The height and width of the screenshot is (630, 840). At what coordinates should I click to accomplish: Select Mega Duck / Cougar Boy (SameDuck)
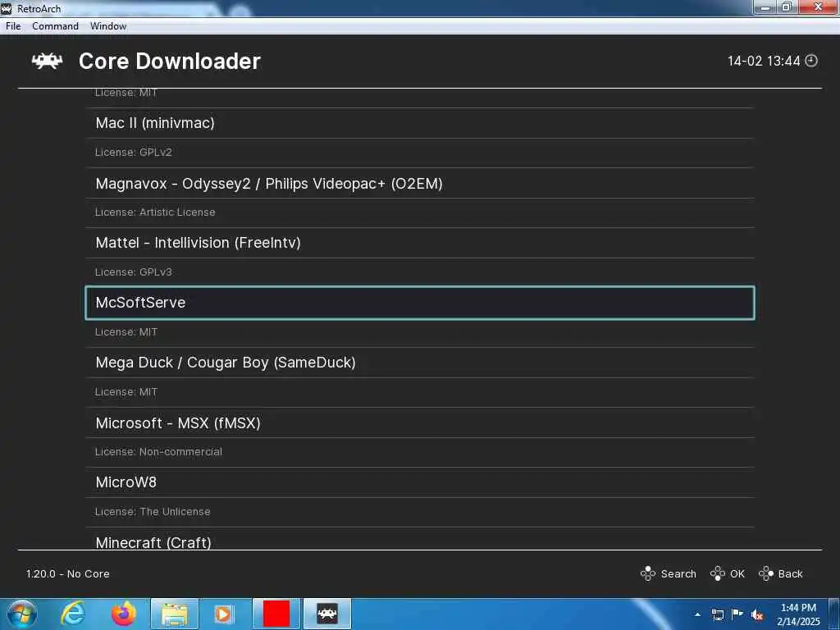coord(420,363)
